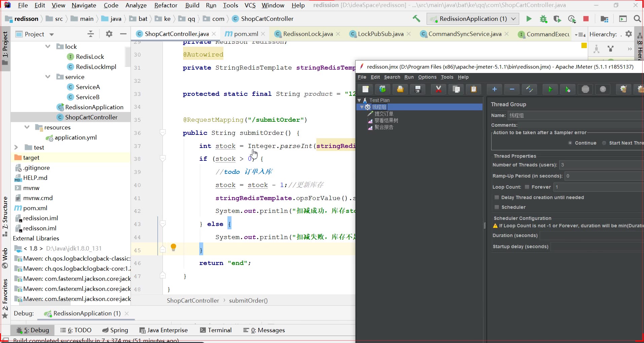Close the ShopCartController.java tab
644x343 pixels.
pyautogui.click(x=214, y=34)
